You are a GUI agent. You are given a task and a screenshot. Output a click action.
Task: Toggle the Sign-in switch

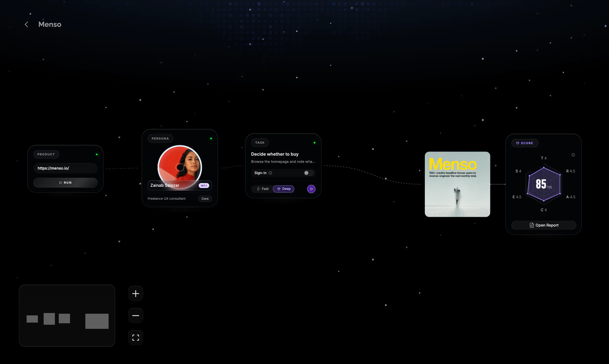(x=308, y=173)
